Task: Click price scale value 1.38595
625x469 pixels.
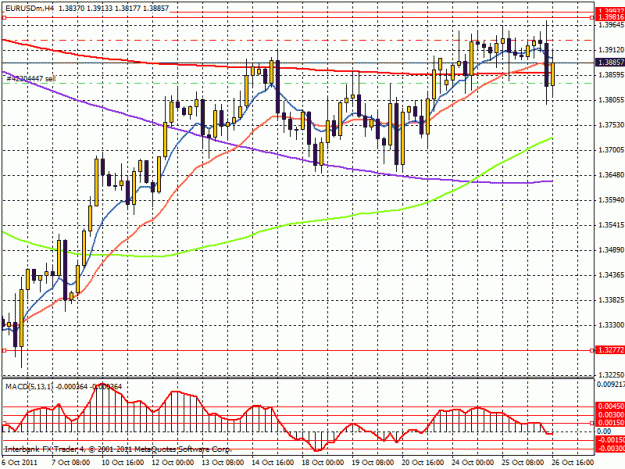Action: [611, 75]
